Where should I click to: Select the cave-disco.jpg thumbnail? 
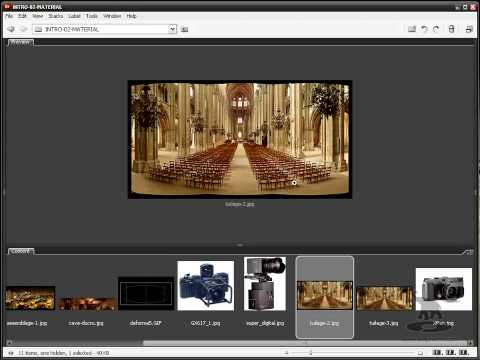pyautogui.click(x=87, y=304)
